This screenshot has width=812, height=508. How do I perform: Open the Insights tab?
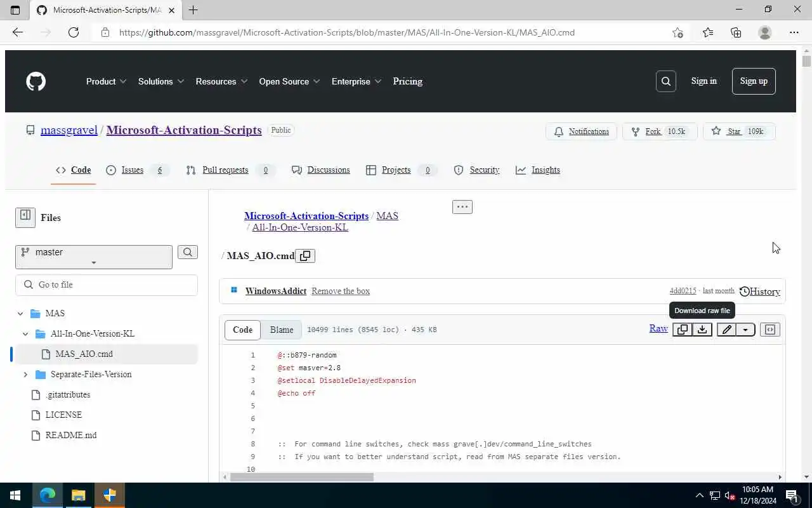538,170
